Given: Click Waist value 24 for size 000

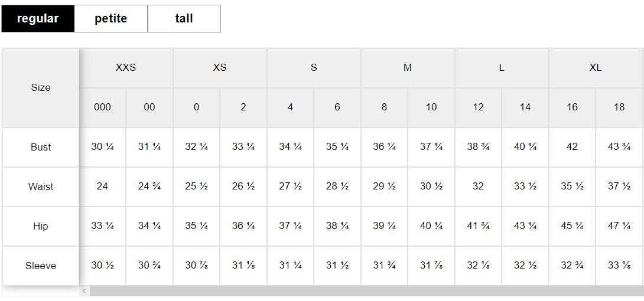Looking at the screenshot, I should pyautogui.click(x=102, y=187).
